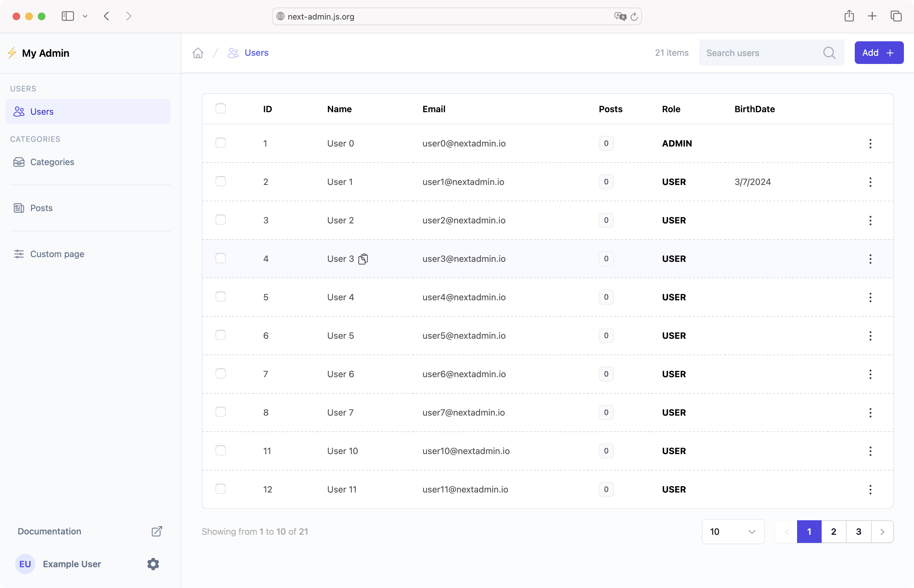Image resolution: width=914 pixels, height=588 pixels.
Task: Go to page 2 of the results
Action: point(833,531)
